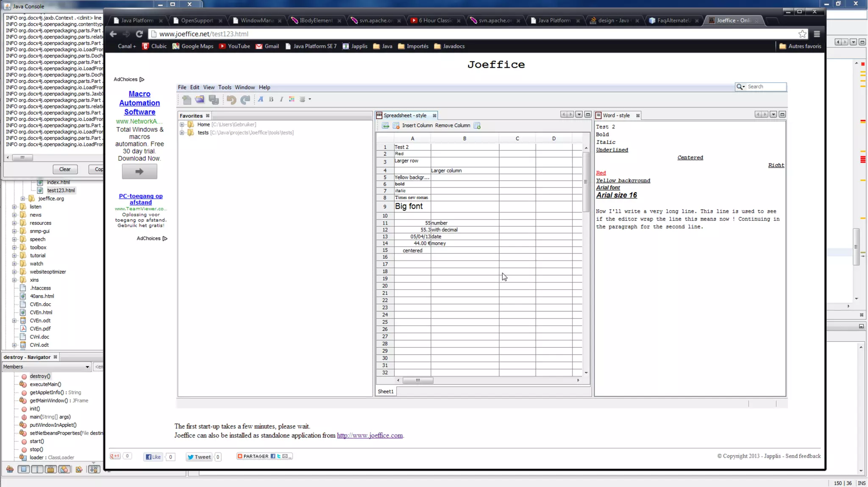The height and width of the screenshot is (487, 868).
Task: Open the text alignment dropdown arrow
Action: click(x=310, y=99)
